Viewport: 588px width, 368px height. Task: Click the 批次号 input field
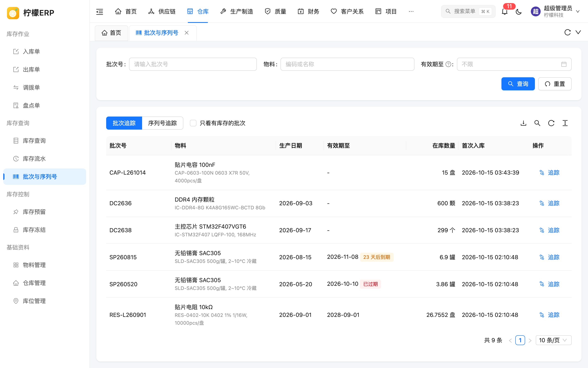[193, 64]
